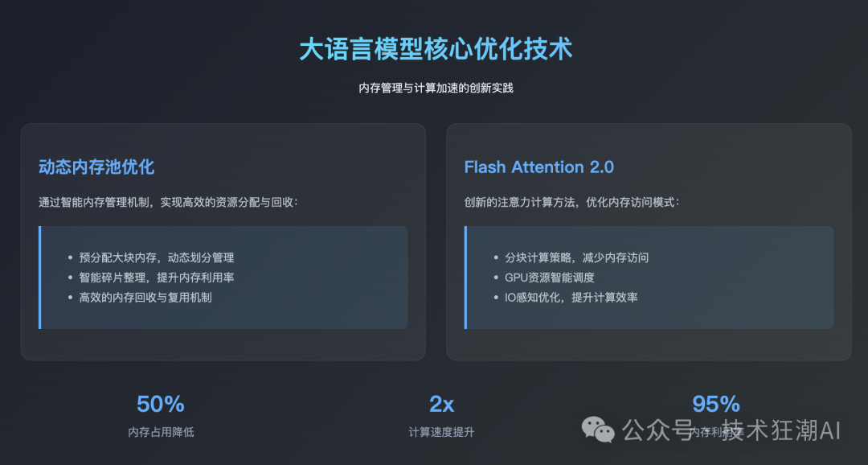Viewport: 868px width, 465px height.
Task: Select the bullet IO感知优化，提升计算效率
Action: click(x=571, y=297)
